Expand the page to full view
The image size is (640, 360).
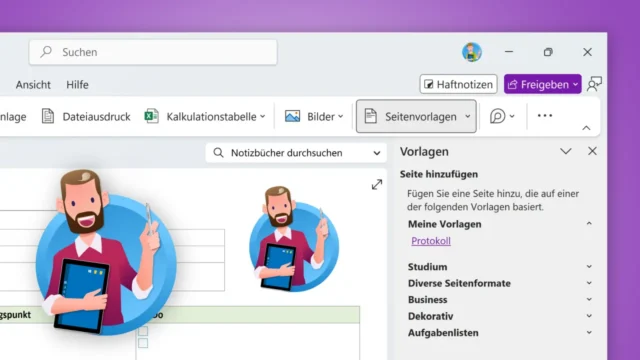(x=377, y=184)
